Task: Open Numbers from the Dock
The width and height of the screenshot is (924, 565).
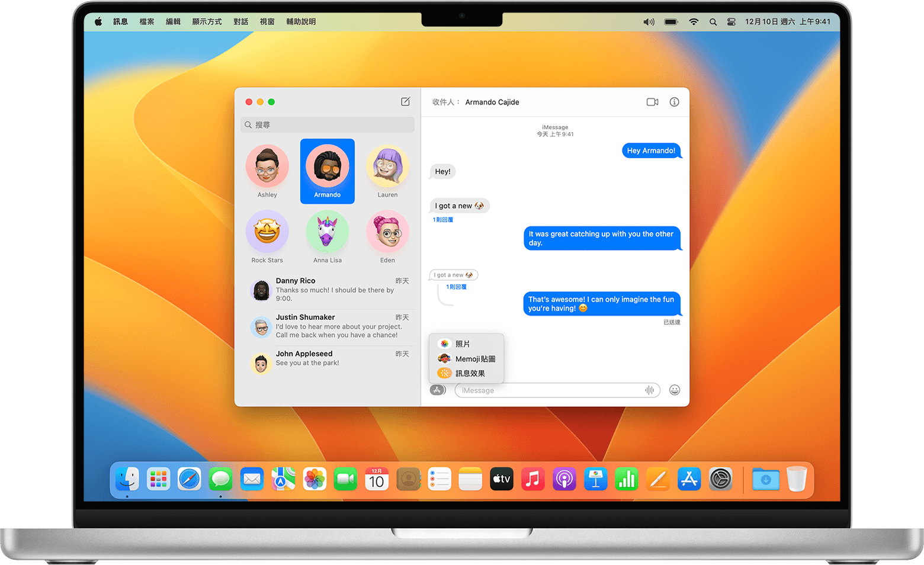Action: point(627,479)
